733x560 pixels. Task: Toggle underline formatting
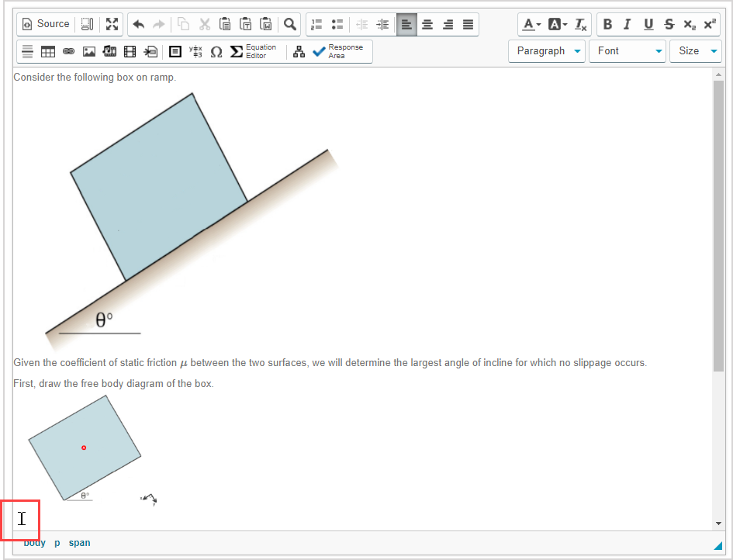pos(648,24)
